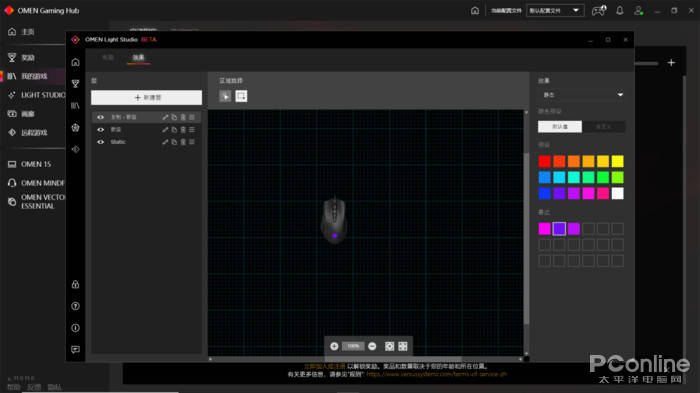Hide the Static layer via eye icon
This screenshot has width=700, height=393.
[100, 142]
